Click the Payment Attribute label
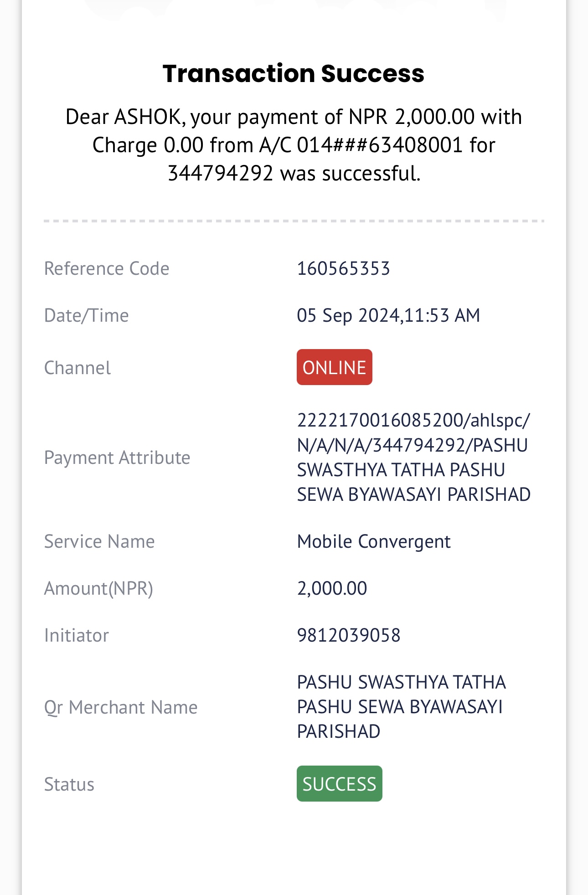This screenshot has height=895, width=588. pyautogui.click(x=117, y=458)
